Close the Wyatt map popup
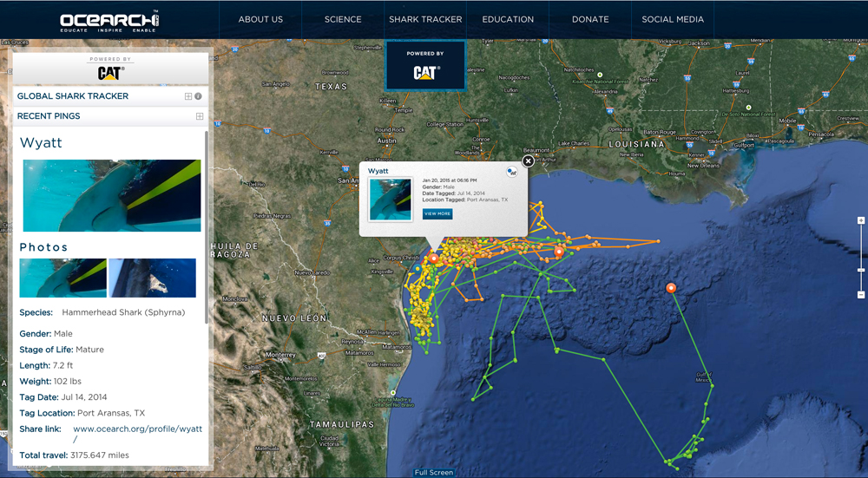Image resolution: width=868 pixels, height=478 pixels. (x=528, y=161)
